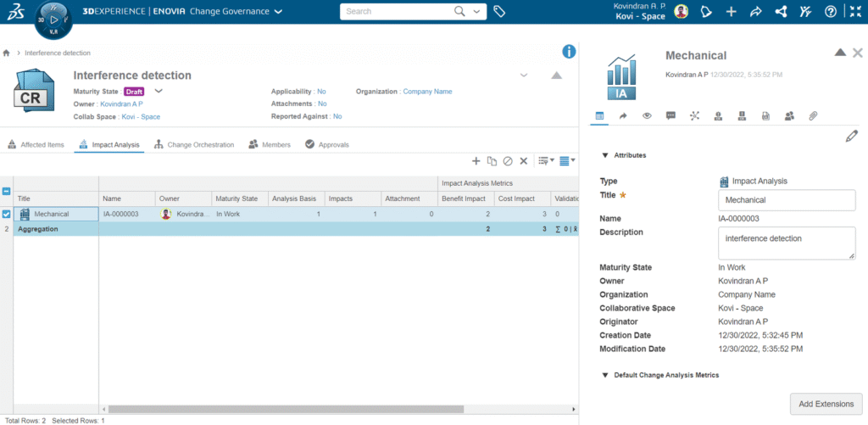Click the Share arrow in top bar
This screenshot has width=868, height=425.
pyautogui.click(x=756, y=12)
